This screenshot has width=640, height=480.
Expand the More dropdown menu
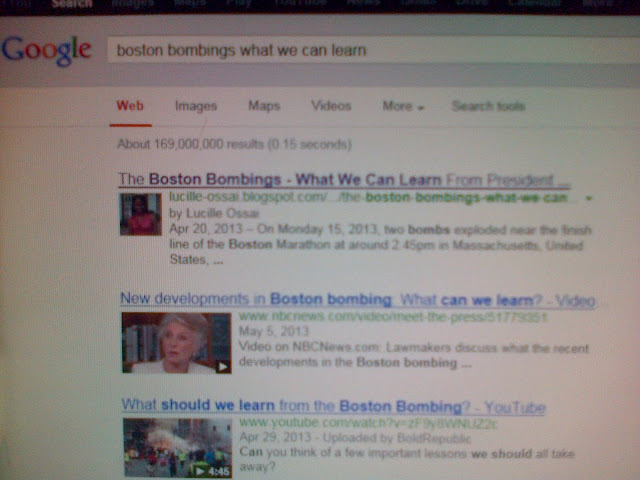click(403, 107)
